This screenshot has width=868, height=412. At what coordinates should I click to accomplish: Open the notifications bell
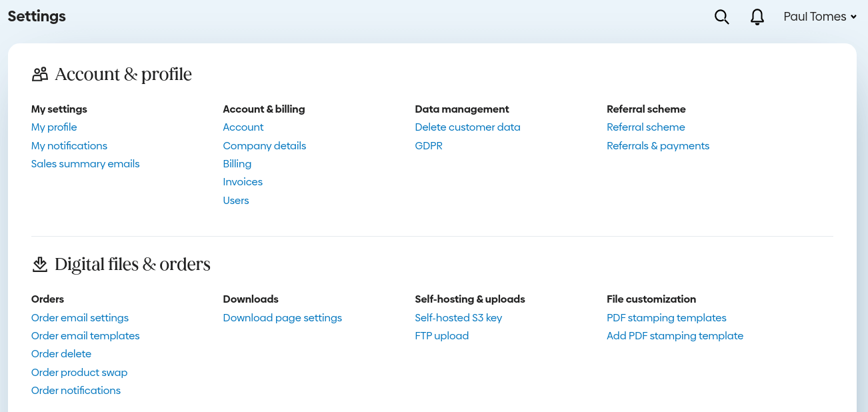coord(757,17)
